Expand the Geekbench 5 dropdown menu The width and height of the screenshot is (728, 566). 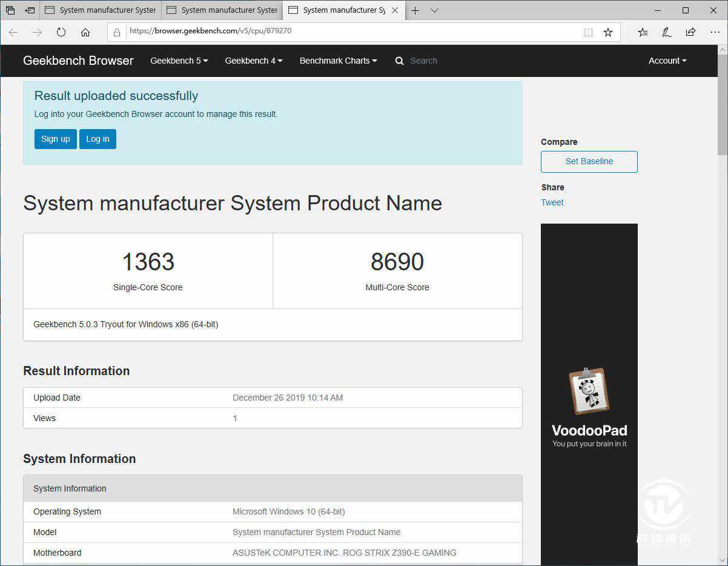179,61
